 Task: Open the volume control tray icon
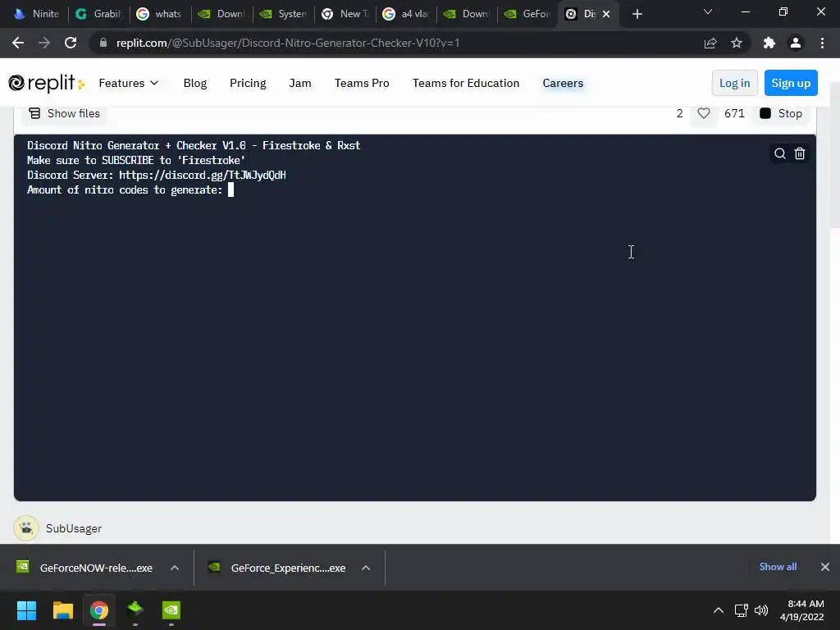click(x=760, y=610)
